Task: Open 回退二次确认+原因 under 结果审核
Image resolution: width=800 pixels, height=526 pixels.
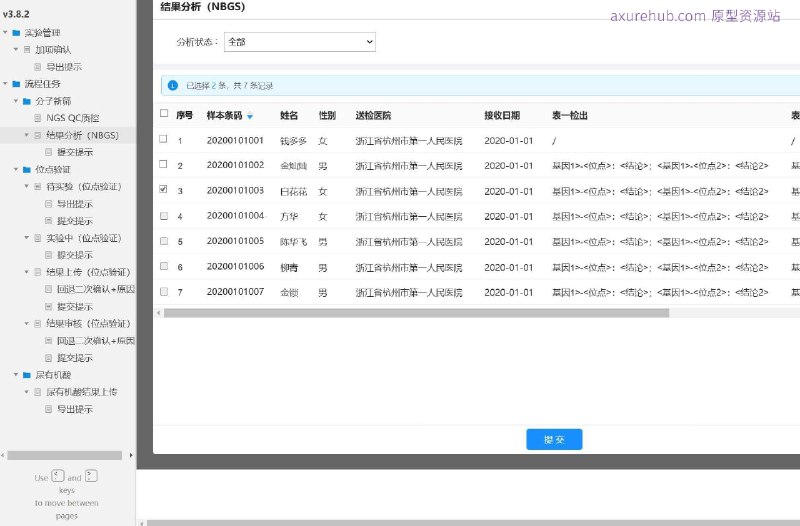Action: [x=95, y=341]
